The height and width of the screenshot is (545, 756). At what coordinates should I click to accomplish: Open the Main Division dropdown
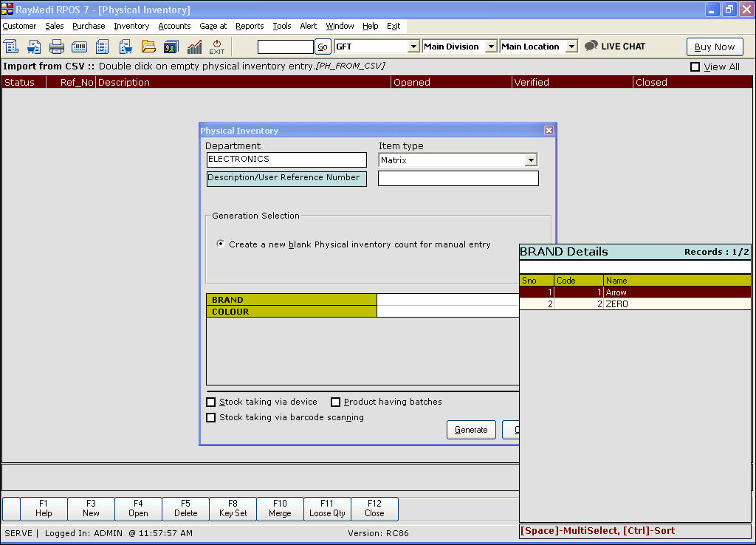490,47
